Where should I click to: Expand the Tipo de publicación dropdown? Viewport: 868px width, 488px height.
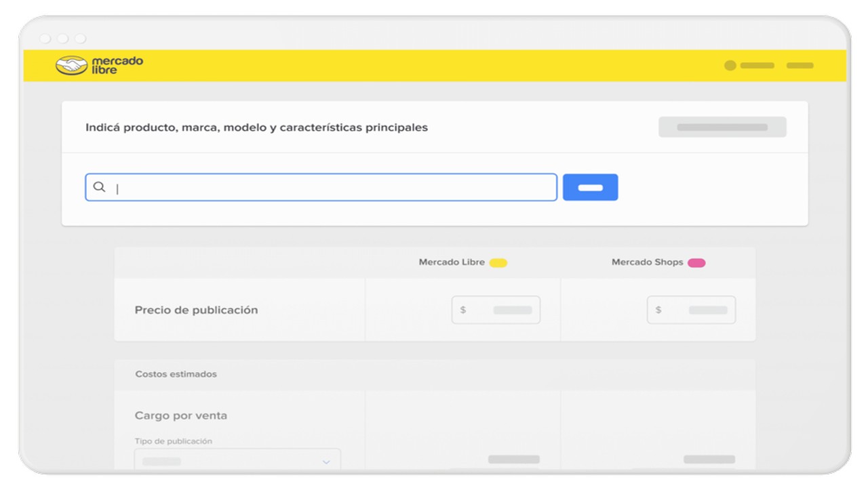point(325,462)
